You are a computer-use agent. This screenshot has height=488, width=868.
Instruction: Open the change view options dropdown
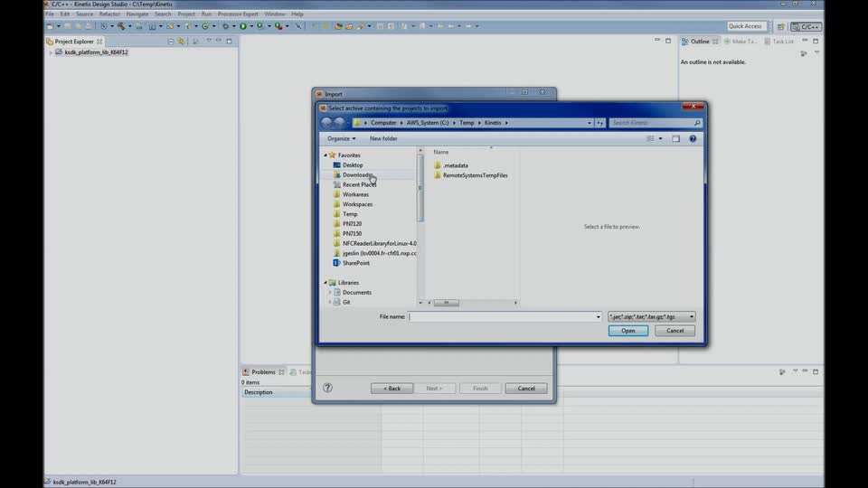[661, 138]
